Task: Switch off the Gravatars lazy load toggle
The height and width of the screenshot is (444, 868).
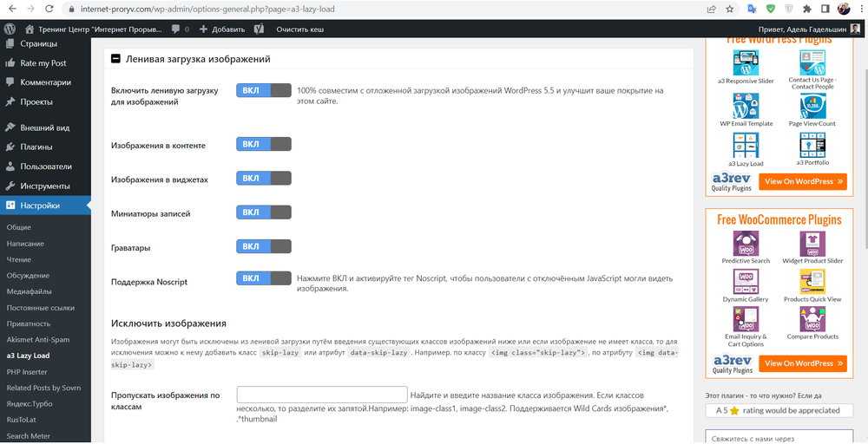Action: click(263, 247)
